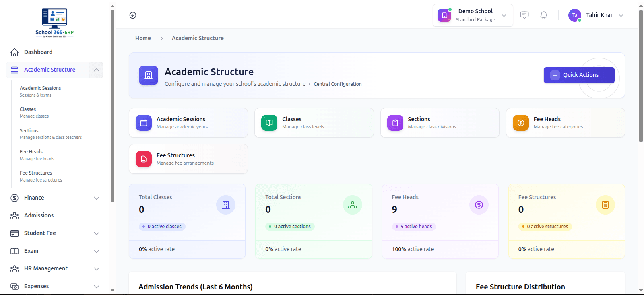
Task: Open the notifications bell icon
Action: (544, 15)
